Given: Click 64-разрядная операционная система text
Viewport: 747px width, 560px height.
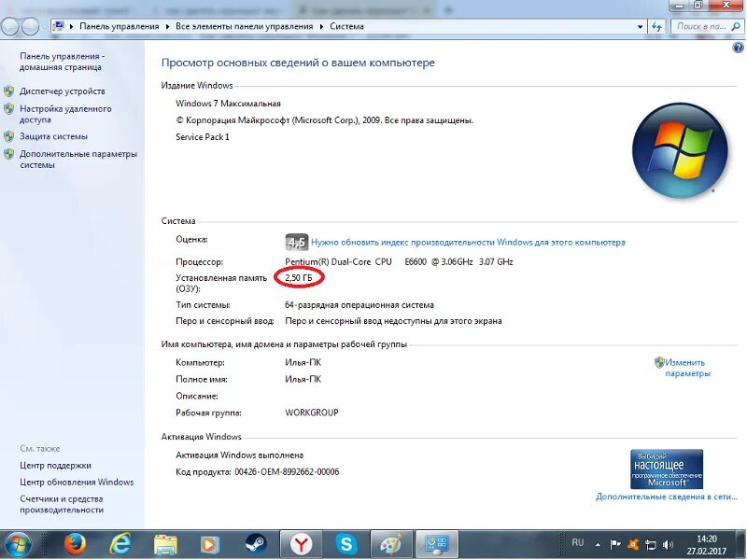Looking at the screenshot, I should point(359,305).
